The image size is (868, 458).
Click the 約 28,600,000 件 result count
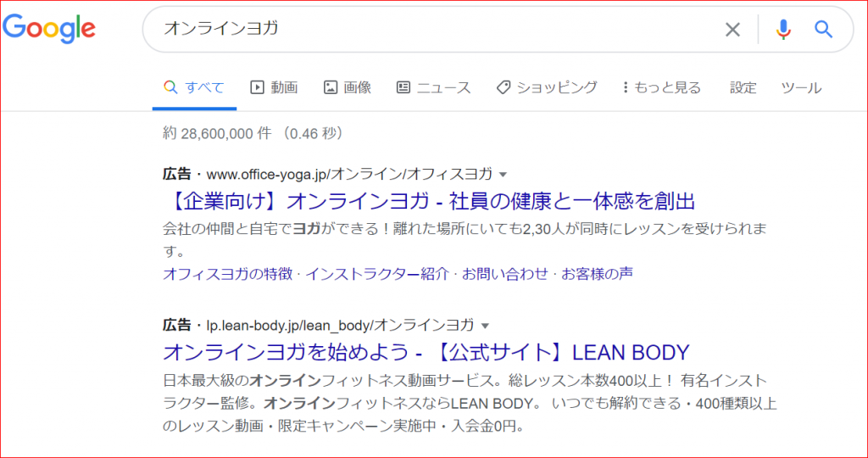(218, 133)
